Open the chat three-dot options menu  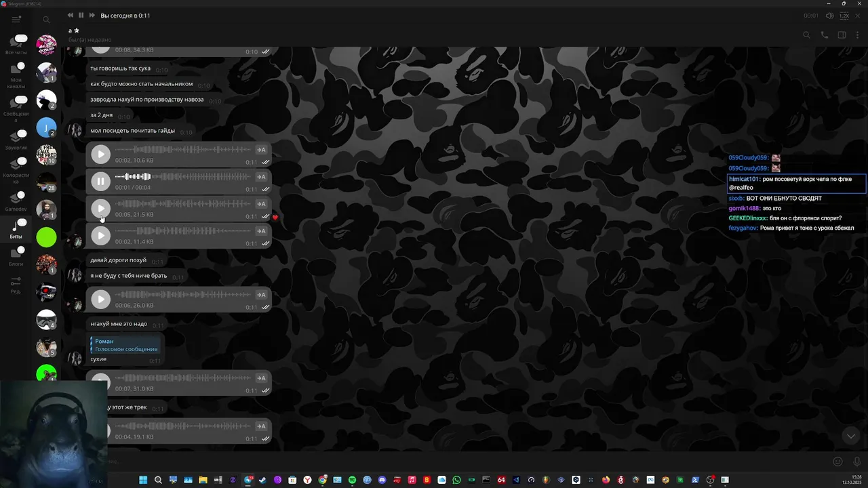[859, 35]
